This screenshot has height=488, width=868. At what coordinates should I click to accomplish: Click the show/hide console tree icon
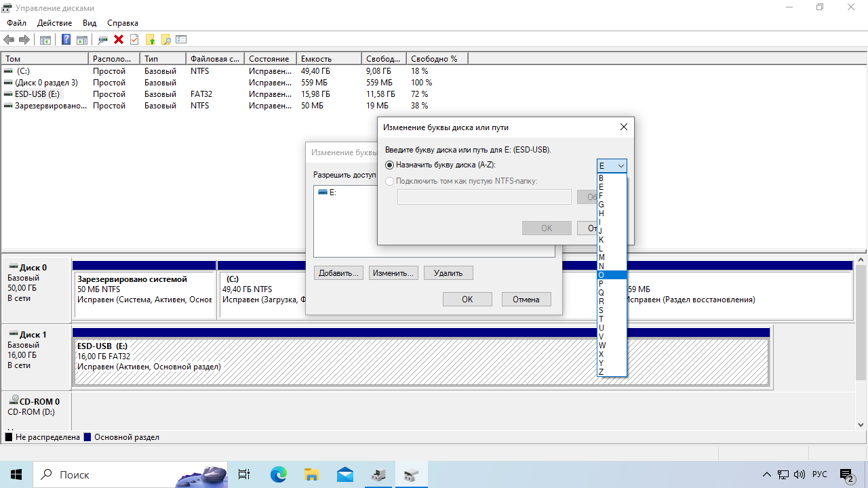(45, 40)
